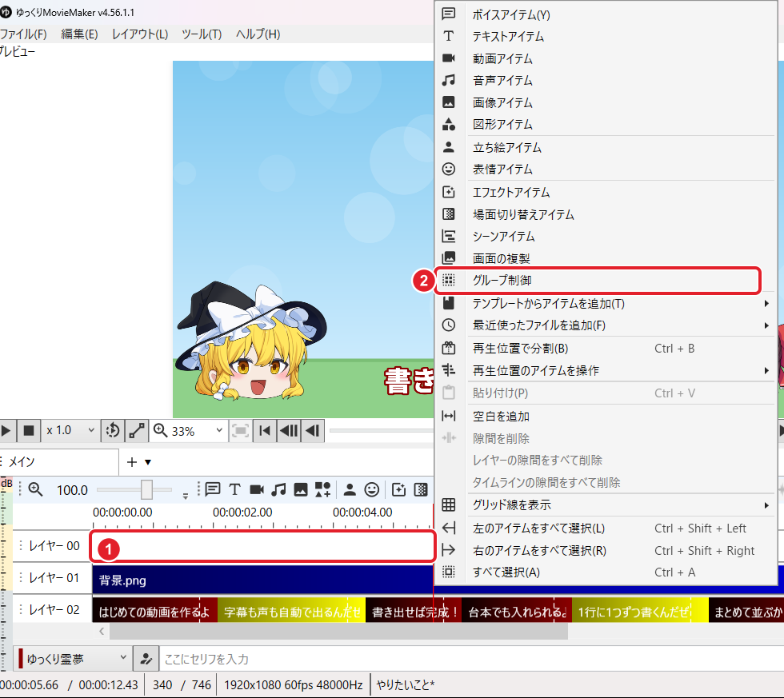The image size is (784, 698).
Task: Open the preview zoom 33% dropdown
Action: point(189,431)
